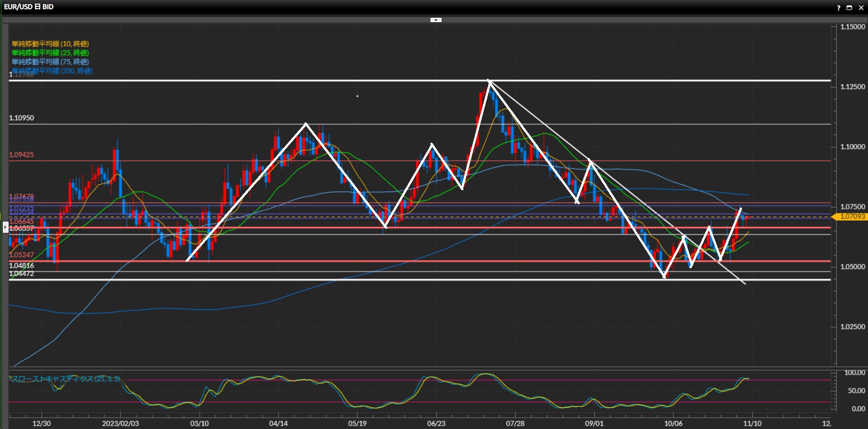Select the 単純移動平均線 (75, 終値) indicator label
The image size is (868, 429).
[x=50, y=62]
